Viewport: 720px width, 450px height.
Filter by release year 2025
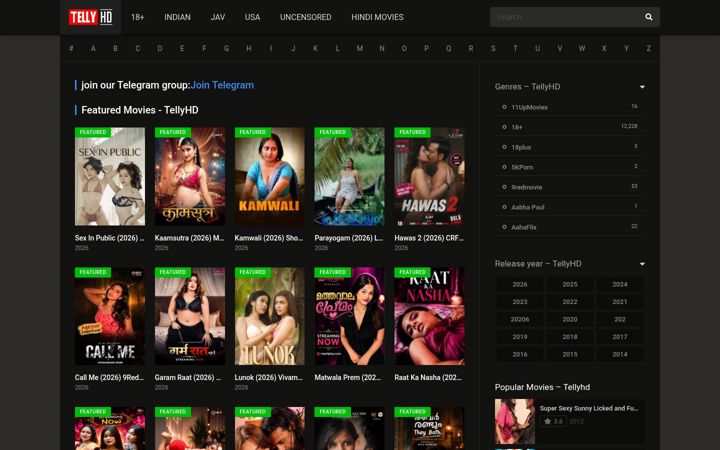click(570, 284)
